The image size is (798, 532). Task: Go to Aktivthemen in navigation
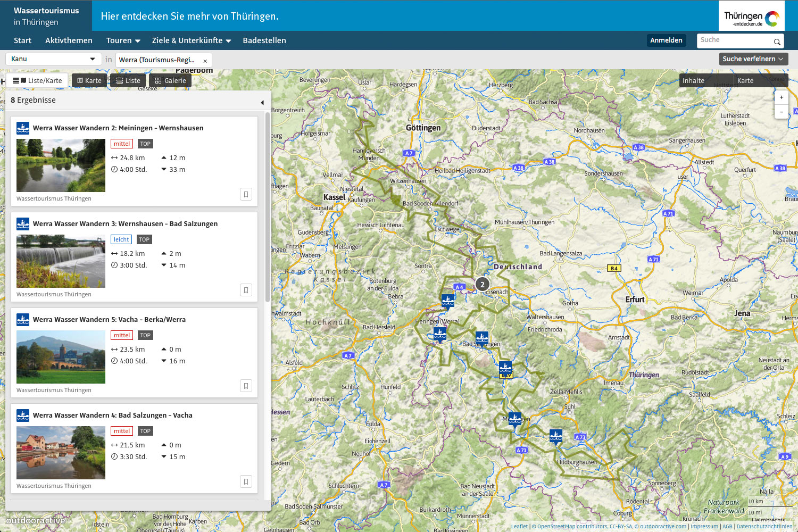click(69, 40)
